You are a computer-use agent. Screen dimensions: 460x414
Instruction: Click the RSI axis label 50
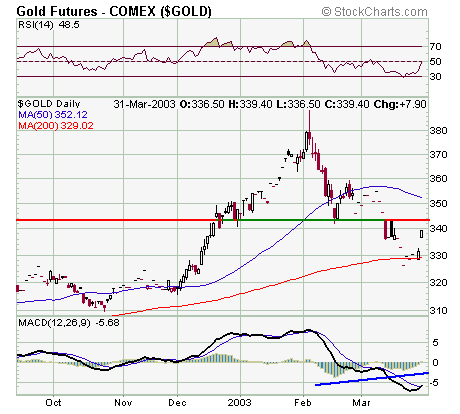pos(435,61)
